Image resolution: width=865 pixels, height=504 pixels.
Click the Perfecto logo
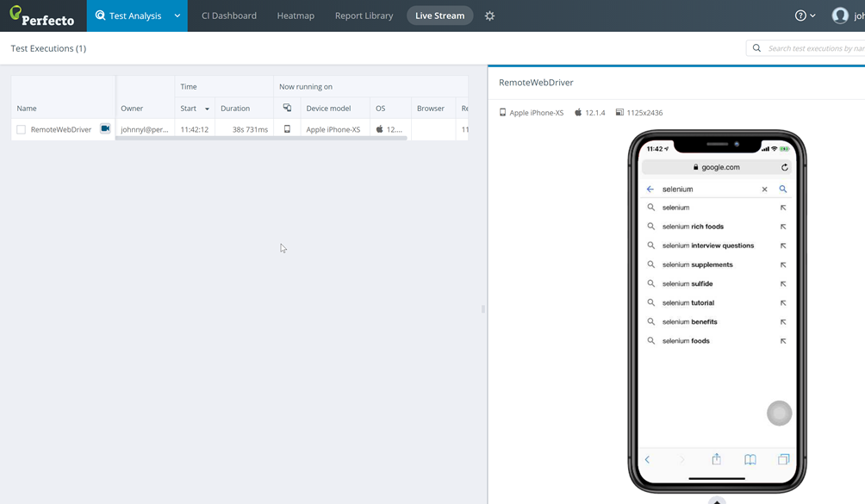click(x=42, y=16)
